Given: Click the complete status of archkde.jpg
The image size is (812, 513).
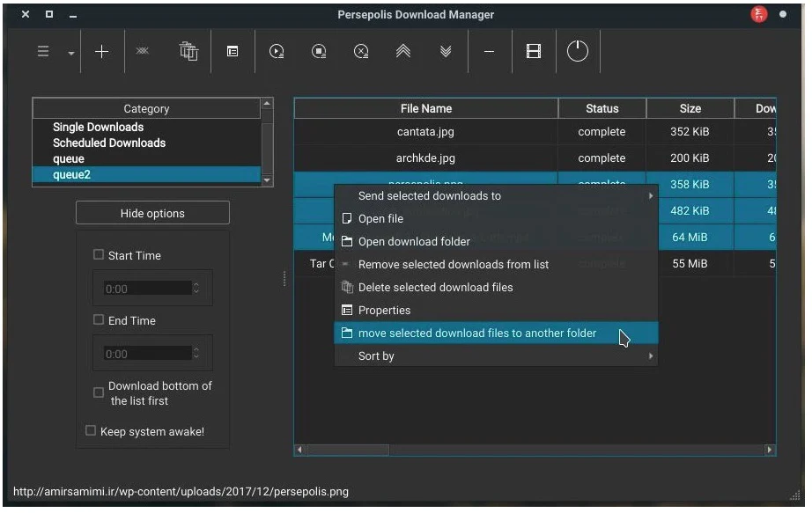Looking at the screenshot, I should (x=602, y=158).
